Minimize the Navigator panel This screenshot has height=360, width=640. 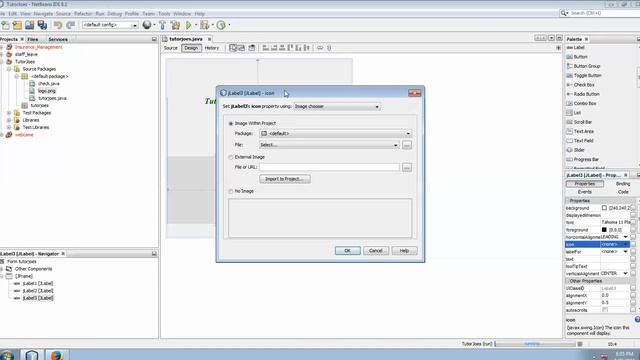pos(154,254)
